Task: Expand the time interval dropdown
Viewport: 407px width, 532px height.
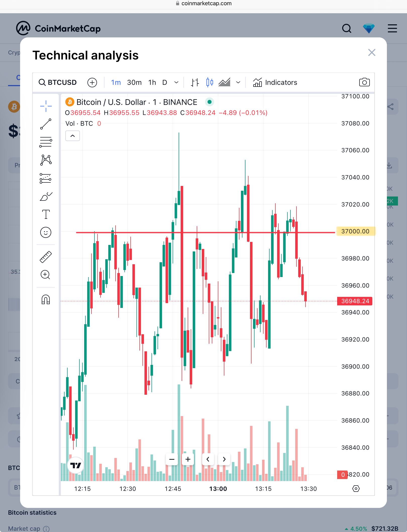Action: (176, 82)
